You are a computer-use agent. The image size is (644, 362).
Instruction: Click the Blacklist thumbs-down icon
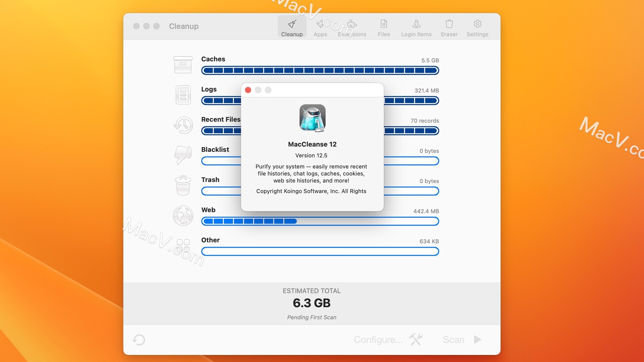183,155
